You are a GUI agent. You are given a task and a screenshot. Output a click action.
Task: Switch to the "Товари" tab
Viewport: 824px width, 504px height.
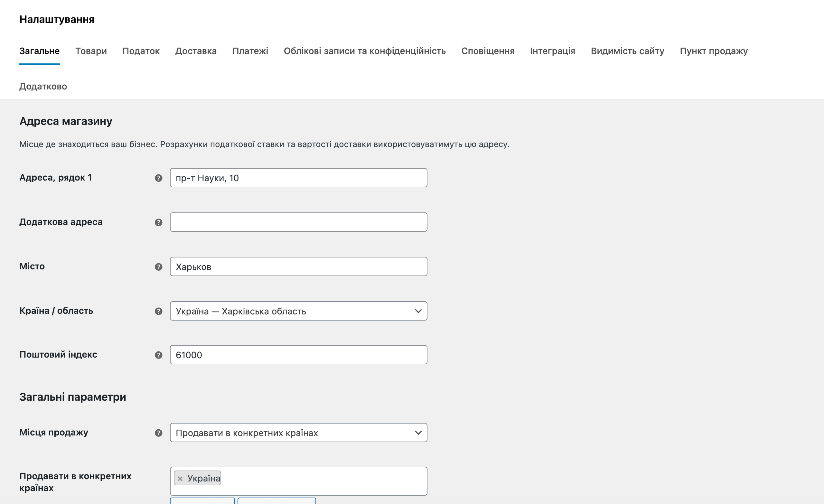[91, 51]
